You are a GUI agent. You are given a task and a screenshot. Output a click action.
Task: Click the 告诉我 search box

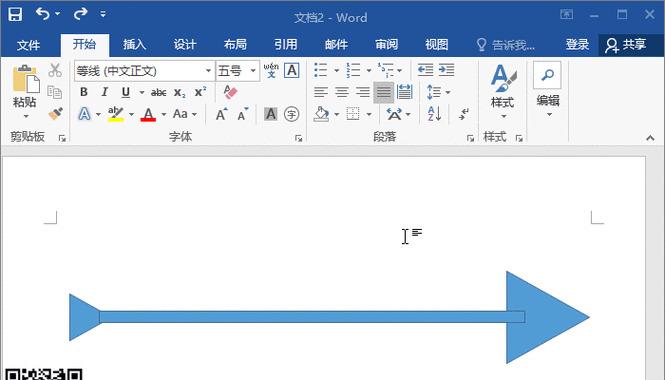(506, 45)
